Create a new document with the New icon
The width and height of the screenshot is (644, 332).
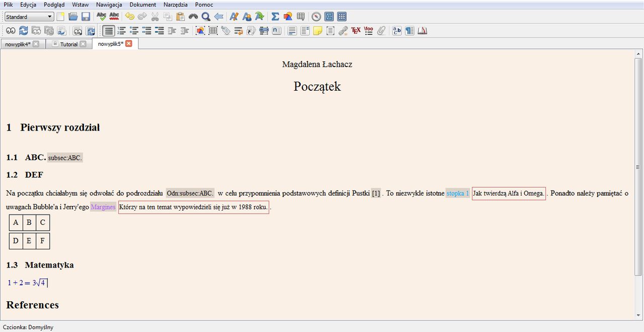tap(60, 17)
